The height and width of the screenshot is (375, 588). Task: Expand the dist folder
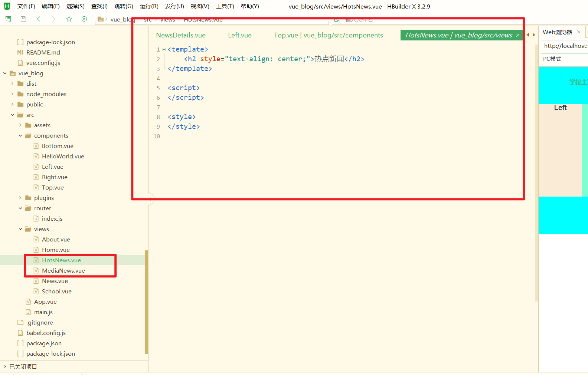13,84
